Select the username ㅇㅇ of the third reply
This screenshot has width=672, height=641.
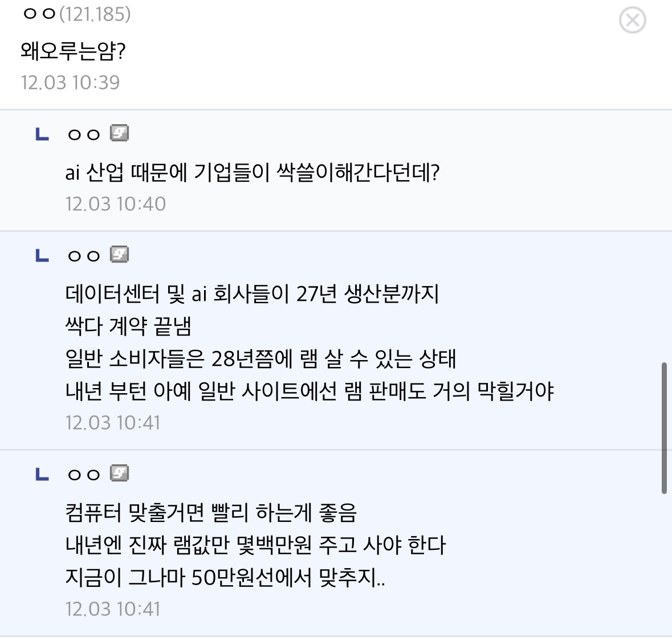click(83, 473)
